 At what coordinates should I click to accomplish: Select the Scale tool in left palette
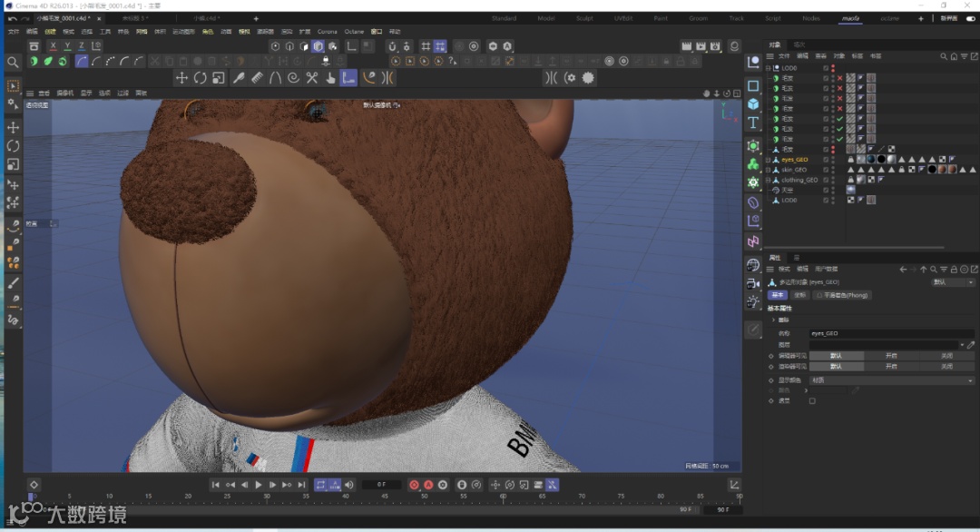tap(13, 164)
